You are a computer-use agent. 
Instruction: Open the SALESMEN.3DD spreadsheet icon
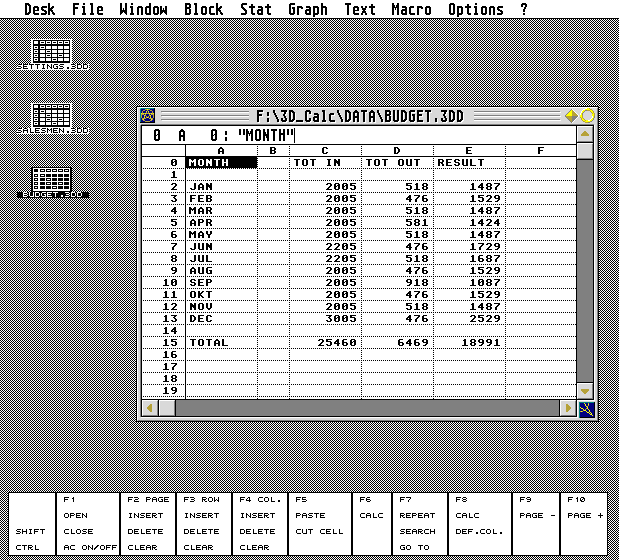coord(51,116)
